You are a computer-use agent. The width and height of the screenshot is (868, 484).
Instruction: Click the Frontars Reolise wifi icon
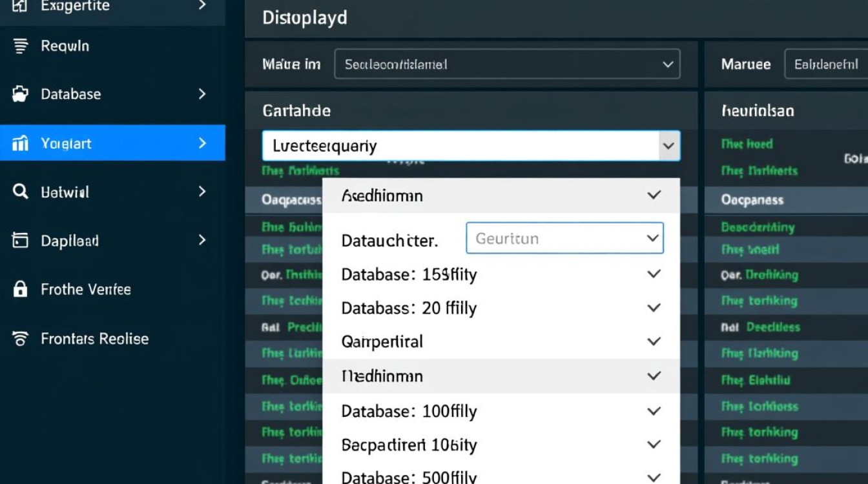[21, 339]
